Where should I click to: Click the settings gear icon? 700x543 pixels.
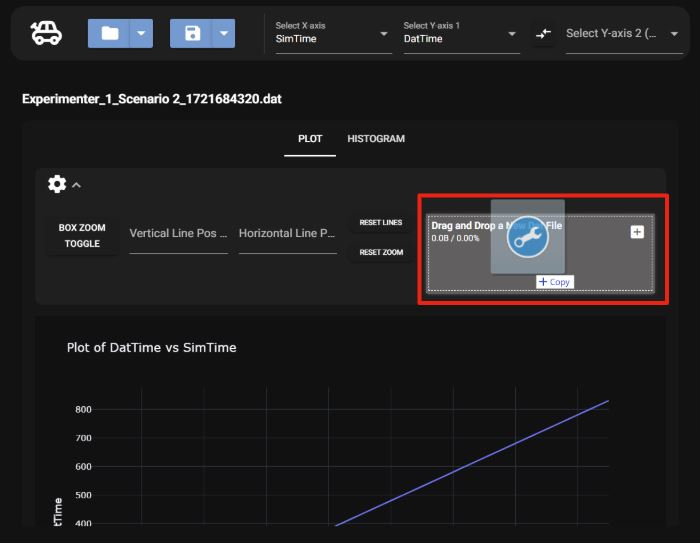click(57, 184)
